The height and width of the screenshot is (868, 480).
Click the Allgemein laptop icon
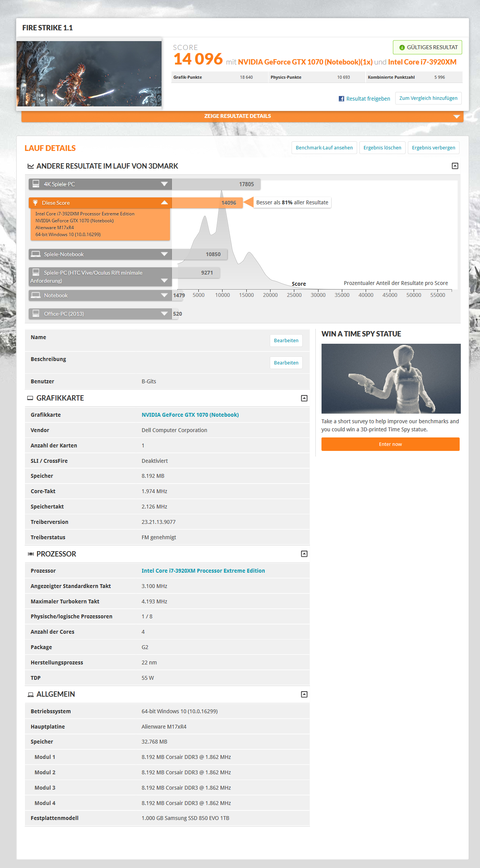(x=31, y=694)
